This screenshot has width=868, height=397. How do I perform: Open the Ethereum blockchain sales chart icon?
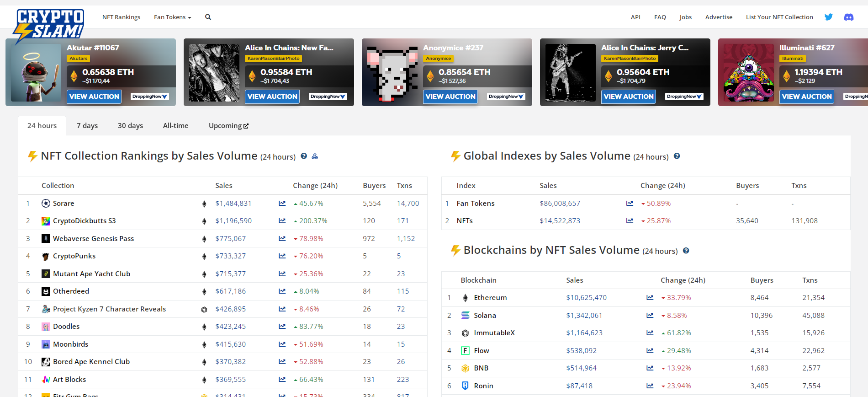650,298
